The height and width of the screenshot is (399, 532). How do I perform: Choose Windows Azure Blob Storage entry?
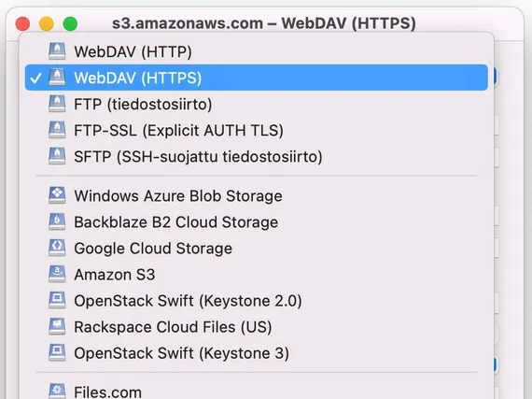(x=257, y=195)
